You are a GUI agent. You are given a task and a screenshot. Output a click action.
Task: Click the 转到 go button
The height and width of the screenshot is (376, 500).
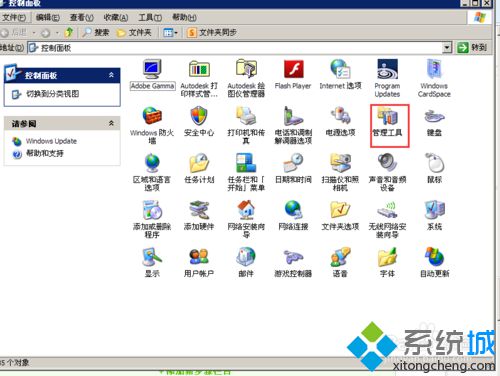click(x=472, y=48)
